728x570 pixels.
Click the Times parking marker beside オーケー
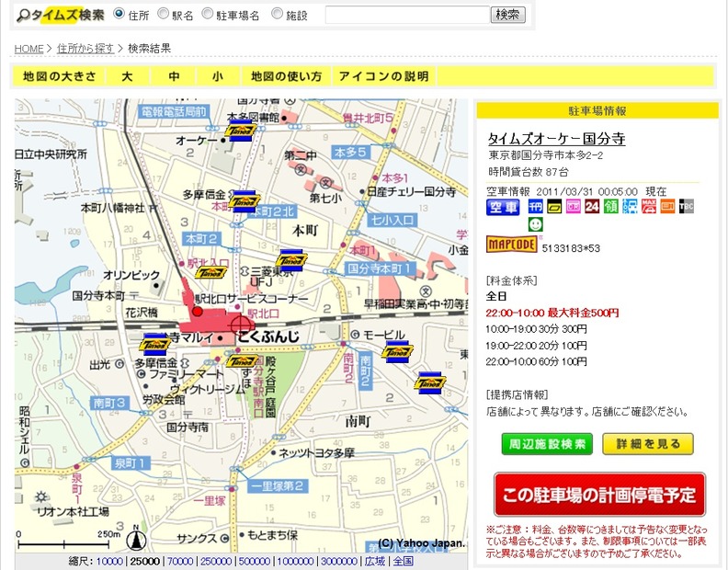pos(241,131)
